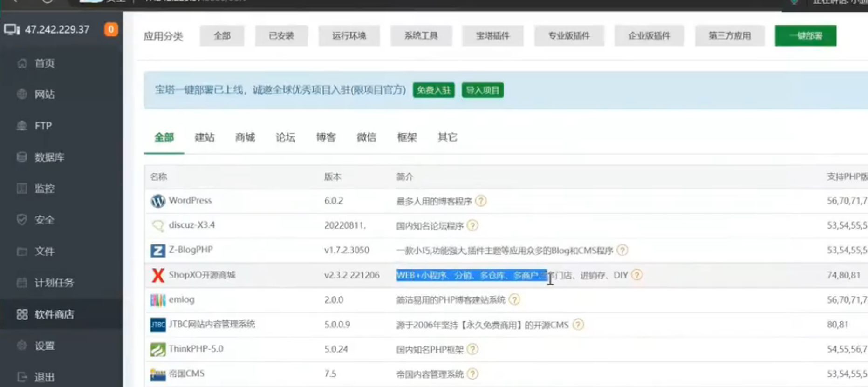Viewport: 868px width, 387px height.
Task: Click the 数据库 database icon in sidebar
Action: coord(22,157)
